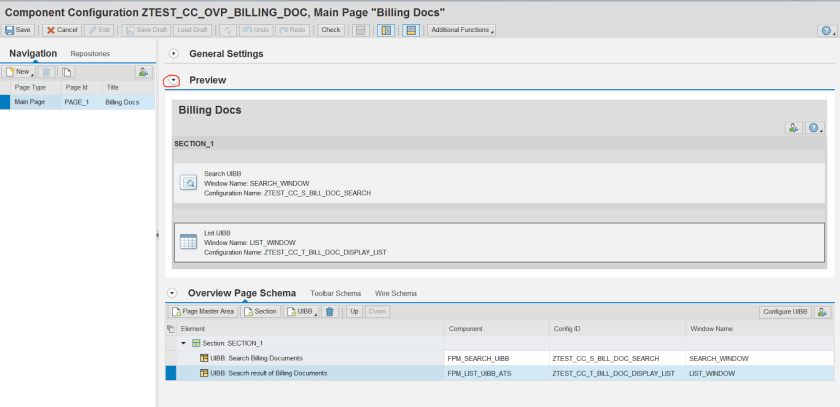This screenshot has width=840, height=407.
Task: Open personalization icon in Billing Docs preview
Action: coord(793,128)
